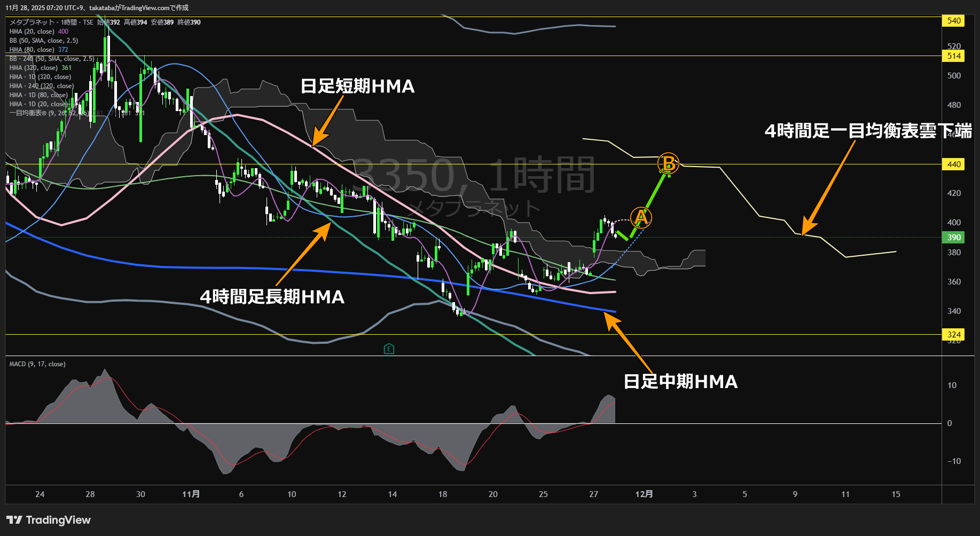Select the HMA (20, close) legend row
This screenshot has height=536, width=980.
click(39, 31)
